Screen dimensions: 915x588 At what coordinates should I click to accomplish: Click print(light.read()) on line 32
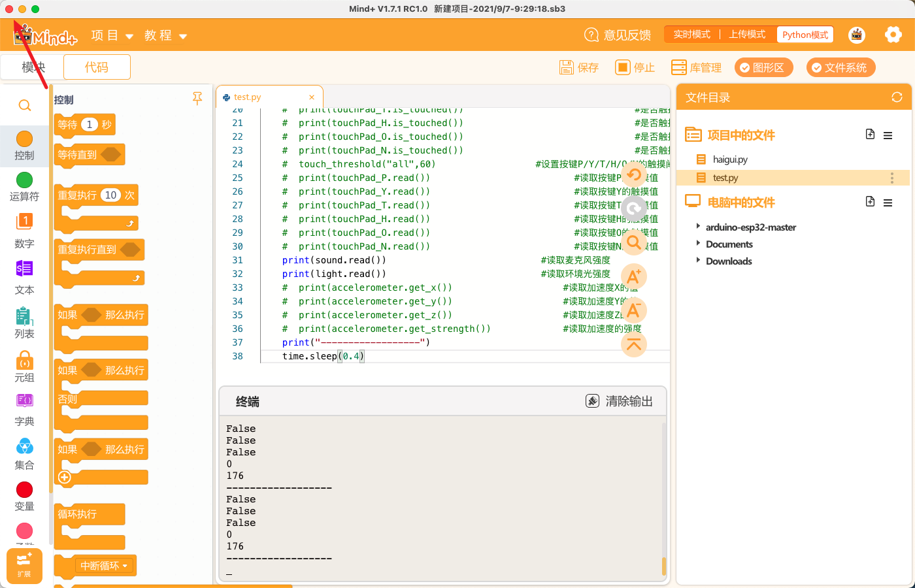[334, 274]
